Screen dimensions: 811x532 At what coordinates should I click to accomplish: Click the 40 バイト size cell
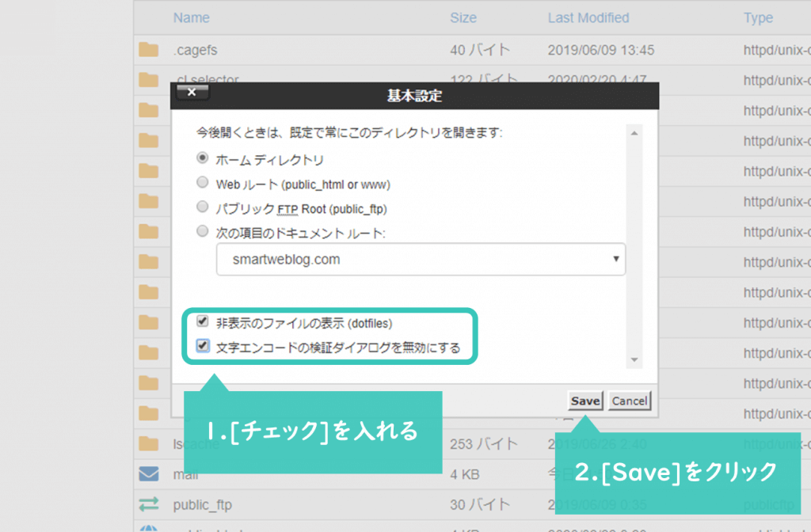(479, 50)
